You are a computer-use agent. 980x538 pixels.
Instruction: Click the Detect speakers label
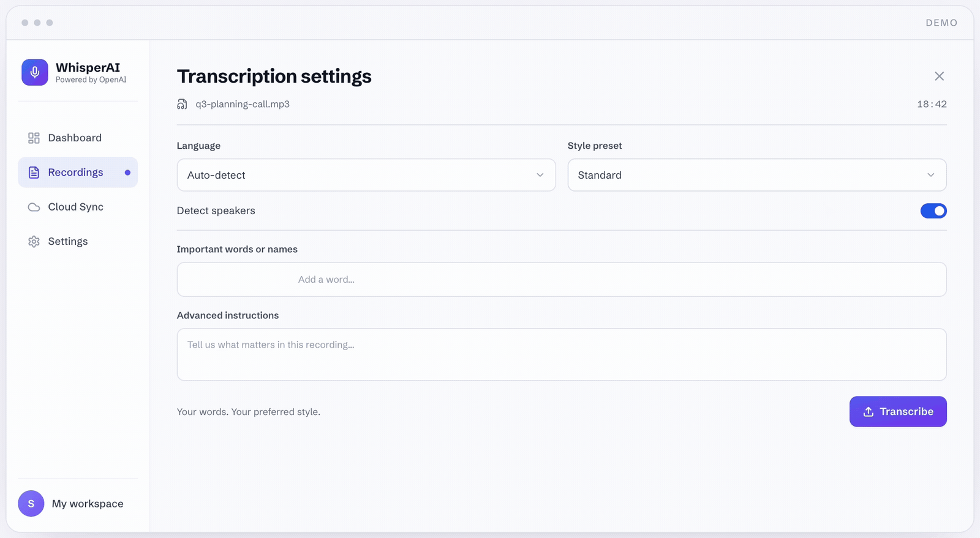tap(216, 211)
